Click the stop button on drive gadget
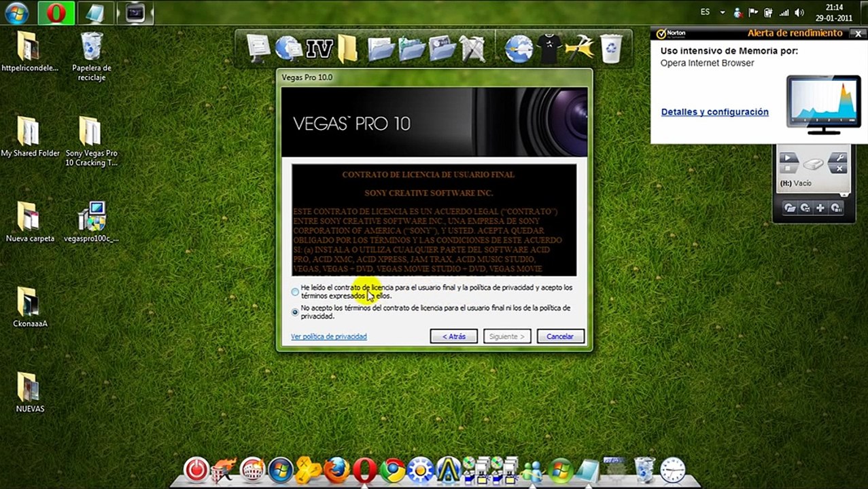Screen dimensions: 868x489 pyautogui.click(x=788, y=168)
